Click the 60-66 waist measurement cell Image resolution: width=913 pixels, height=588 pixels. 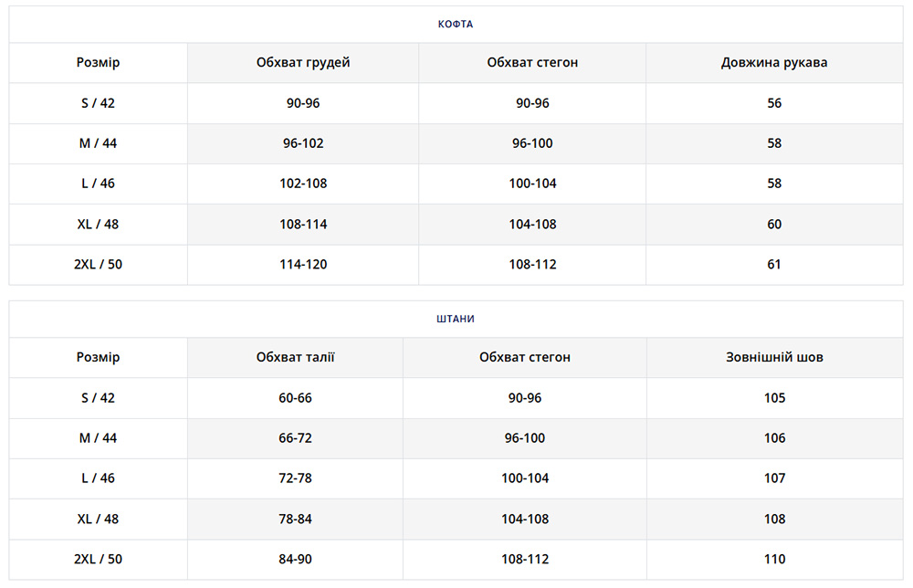[x=296, y=398]
